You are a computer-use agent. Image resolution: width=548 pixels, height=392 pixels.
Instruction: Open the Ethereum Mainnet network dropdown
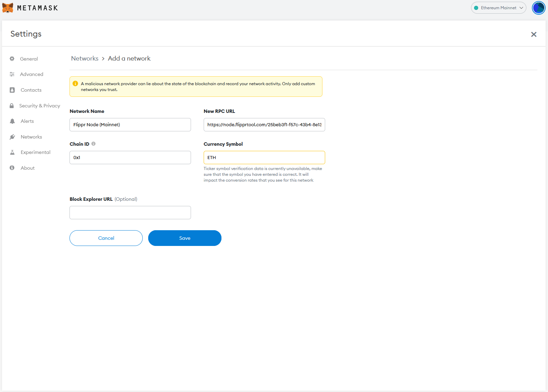click(498, 8)
